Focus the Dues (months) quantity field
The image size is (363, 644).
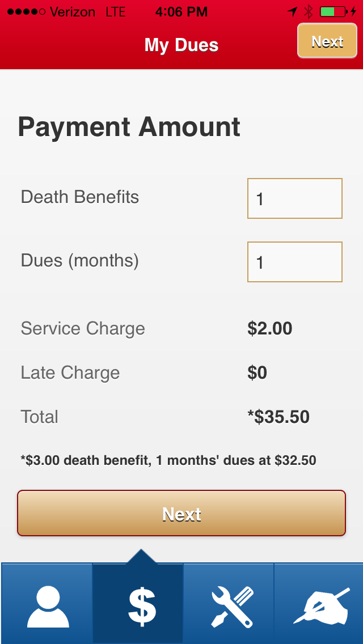295,262
